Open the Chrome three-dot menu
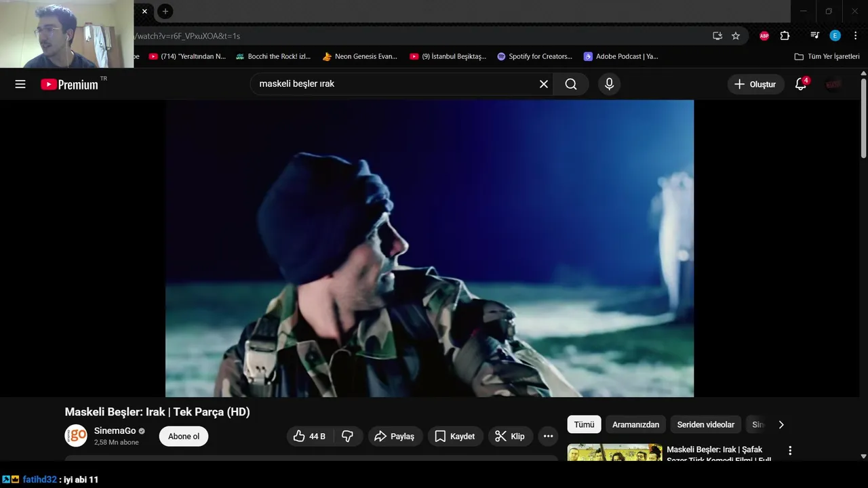This screenshot has width=868, height=488. pos(855,36)
